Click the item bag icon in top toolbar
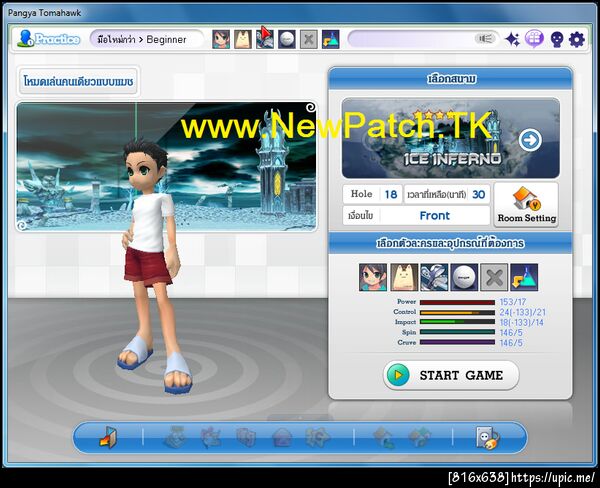600x488 pixels. [330, 39]
